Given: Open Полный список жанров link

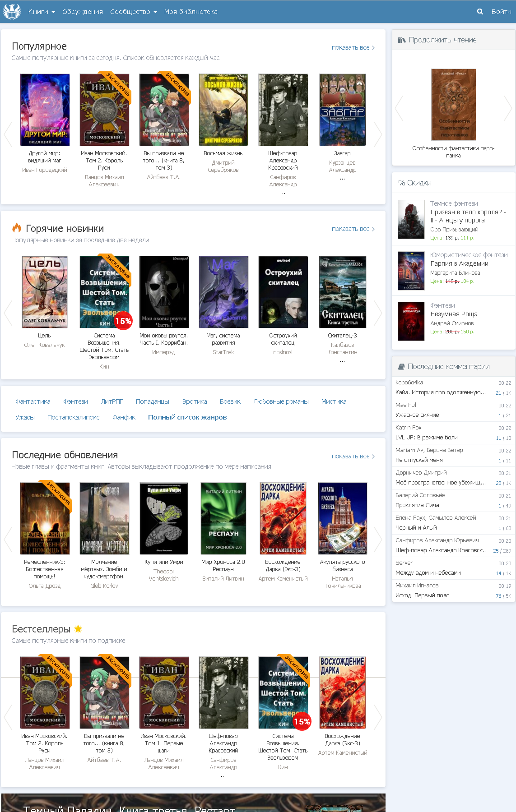Looking at the screenshot, I should pos(187,417).
